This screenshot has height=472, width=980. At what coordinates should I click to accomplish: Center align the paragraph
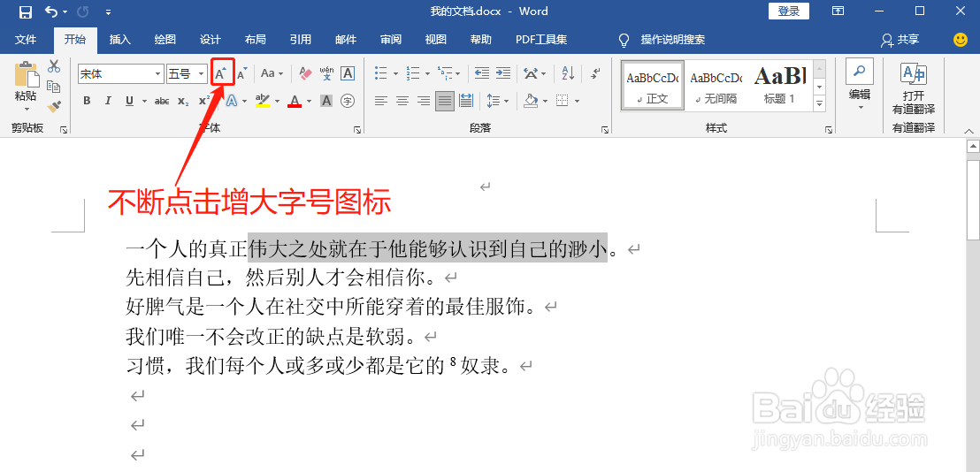pos(402,101)
